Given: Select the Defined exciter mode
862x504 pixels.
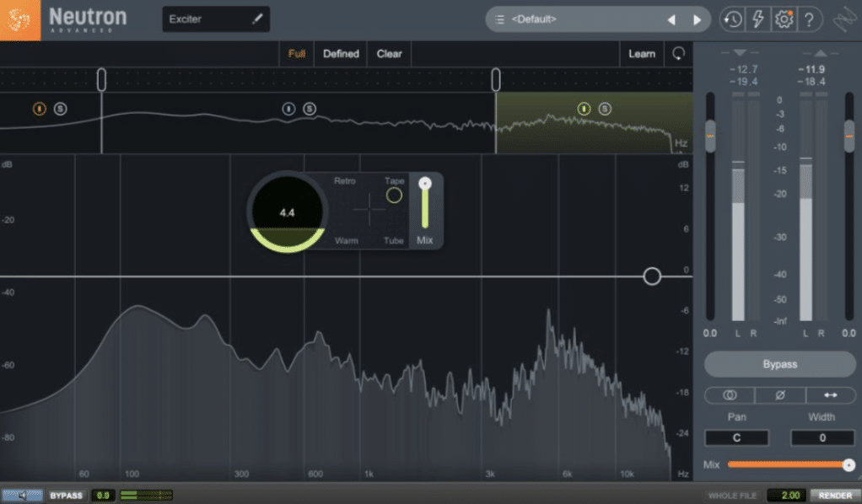Looking at the screenshot, I should click(341, 54).
